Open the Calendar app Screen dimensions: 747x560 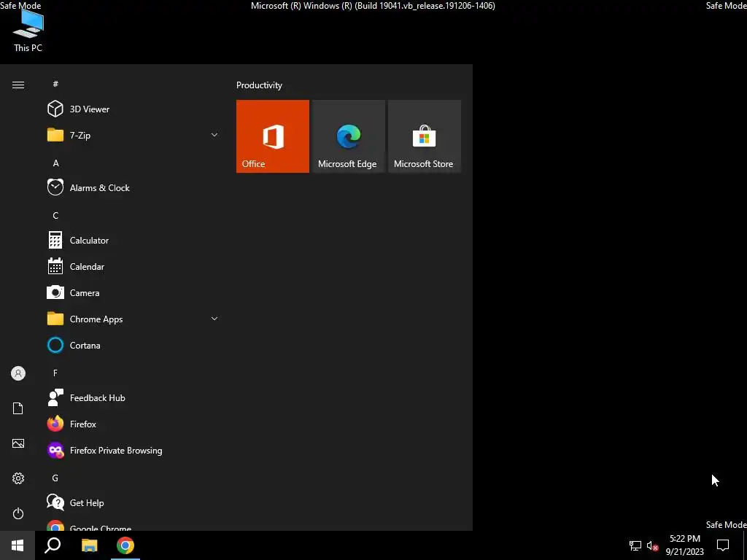coord(133,266)
